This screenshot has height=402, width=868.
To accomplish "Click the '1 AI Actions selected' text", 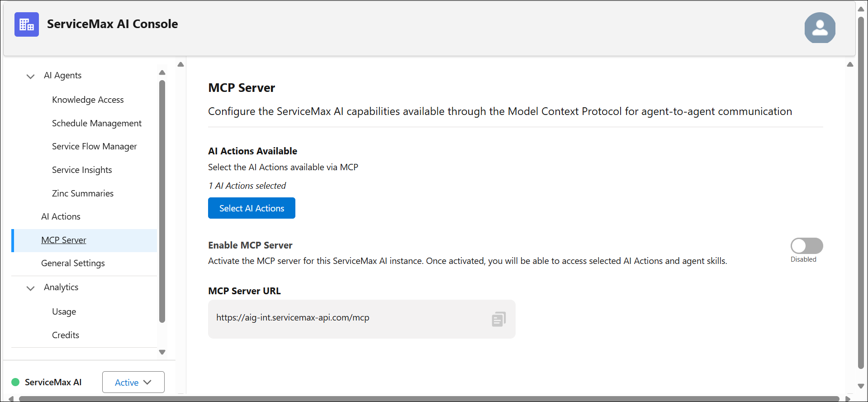I will [x=247, y=186].
